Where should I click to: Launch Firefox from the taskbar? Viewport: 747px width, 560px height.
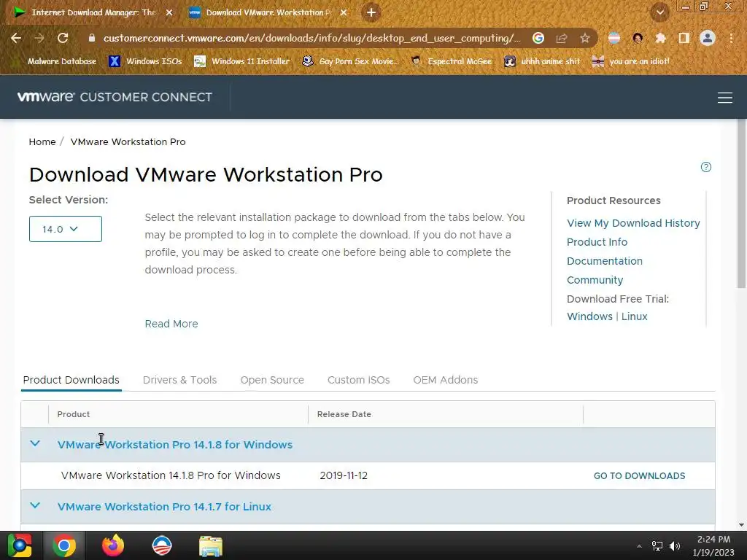pos(113,545)
